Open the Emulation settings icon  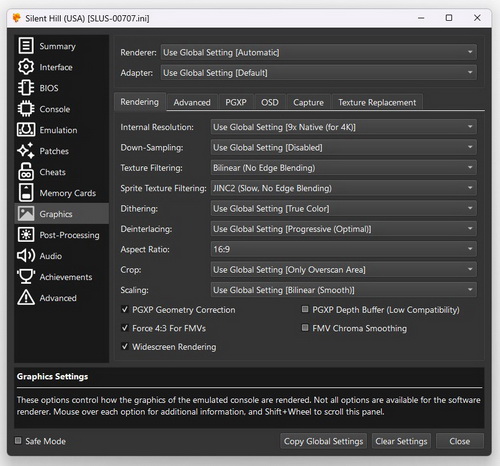point(26,130)
